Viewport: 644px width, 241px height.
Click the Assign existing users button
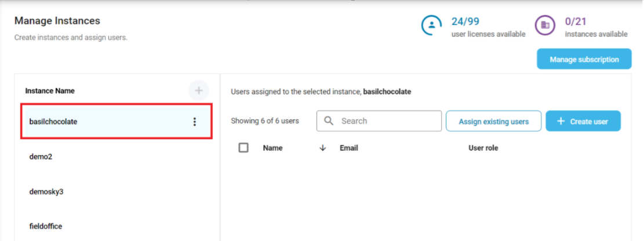click(493, 122)
